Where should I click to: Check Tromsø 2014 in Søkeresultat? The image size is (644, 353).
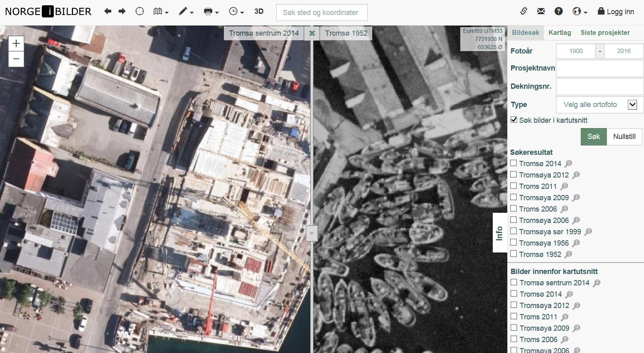coord(513,163)
